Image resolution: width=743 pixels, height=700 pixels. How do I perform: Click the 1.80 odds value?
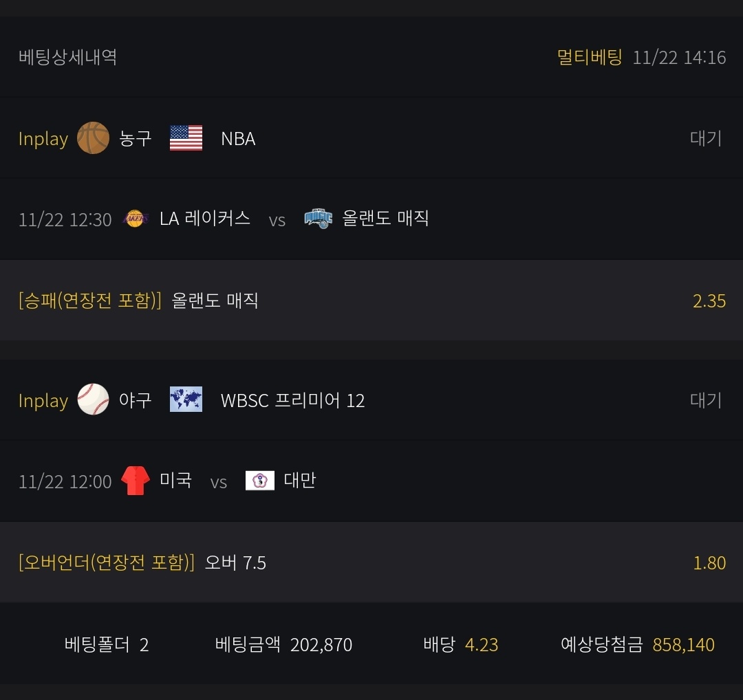click(x=709, y=563)
